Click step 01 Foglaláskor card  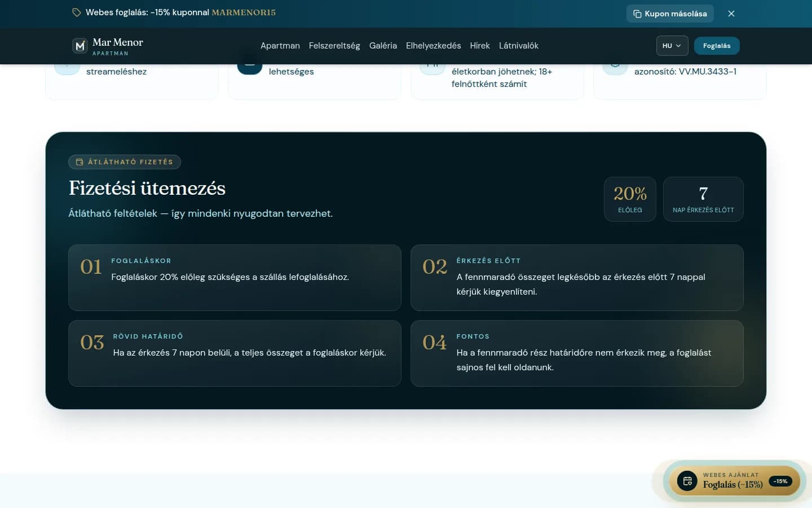(x=235, y=278)
